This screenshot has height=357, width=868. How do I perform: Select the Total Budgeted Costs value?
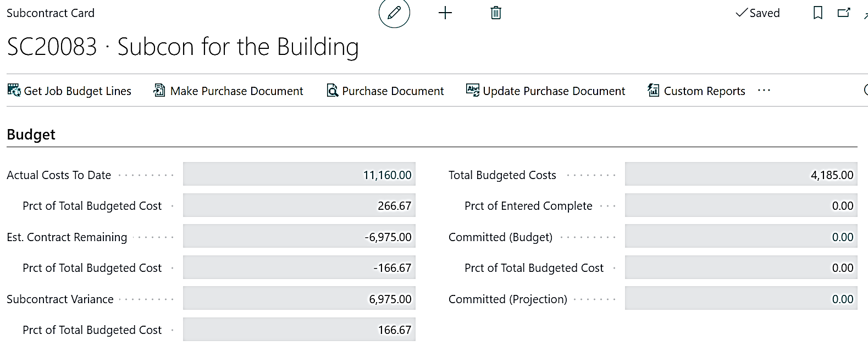pos(740,175)
